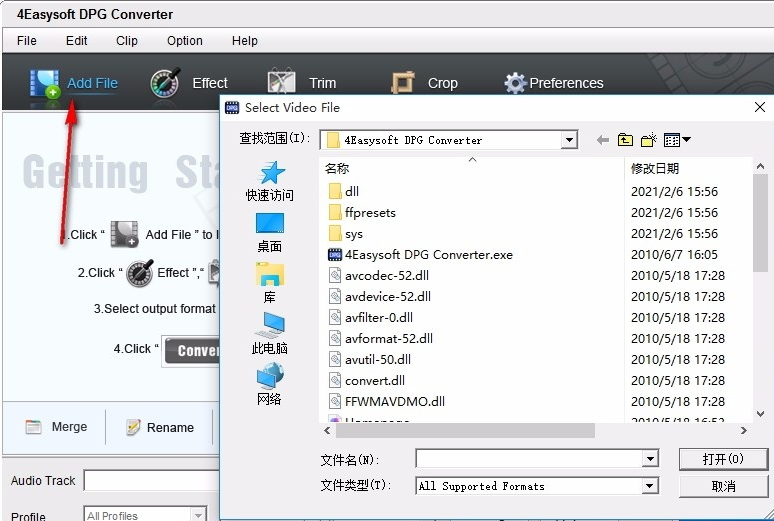Viewport: 774px width, 521px height.
Task: Open Network (网络) location icon
Action: (x=270, y=376)
